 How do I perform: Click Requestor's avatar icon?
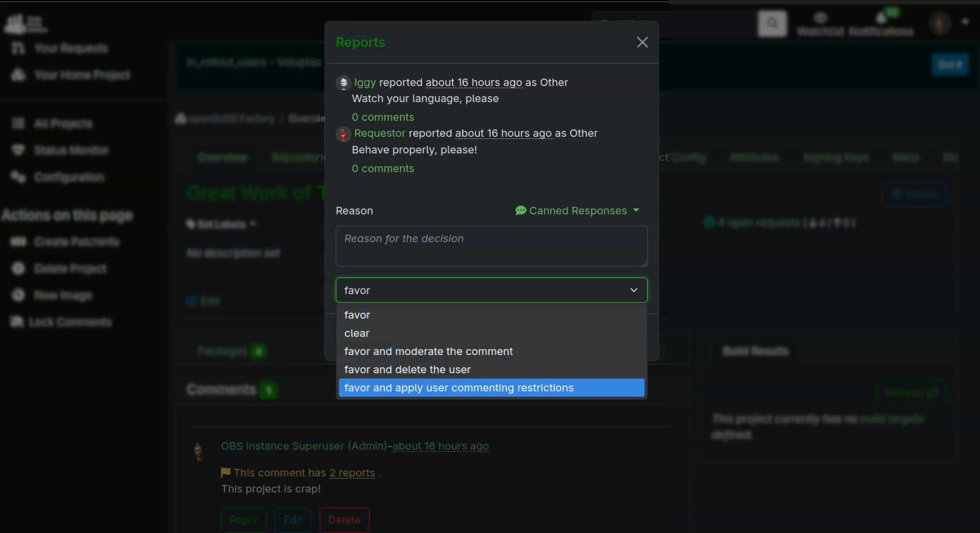[343, 134]
